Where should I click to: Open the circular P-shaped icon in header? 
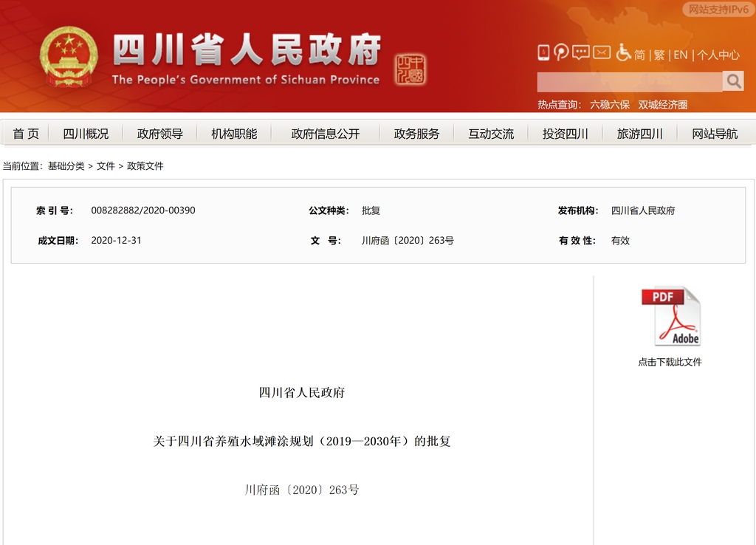[562, 52]
